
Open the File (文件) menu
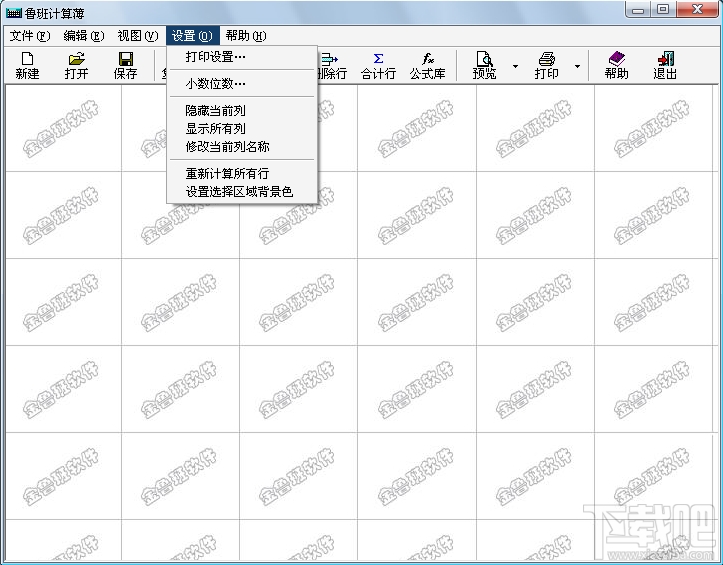click(30, 36)
